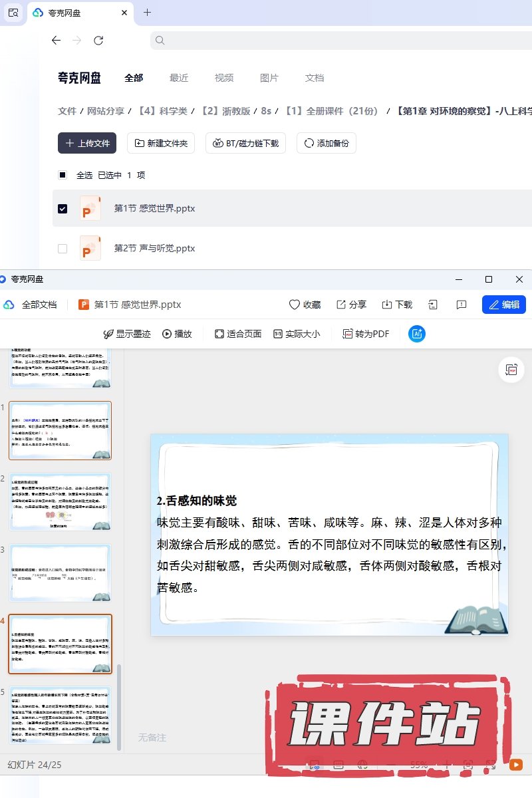Click the thumbnail panel scrollbar
Screen dimensions: 532x798
pyautogui.click(x=119, y=705)
